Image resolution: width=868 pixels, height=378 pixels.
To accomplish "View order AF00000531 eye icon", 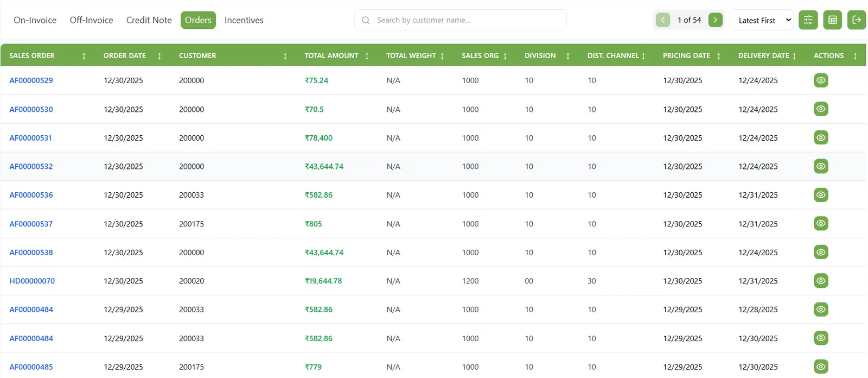I will pyautogui.click(x=821, y=138).
